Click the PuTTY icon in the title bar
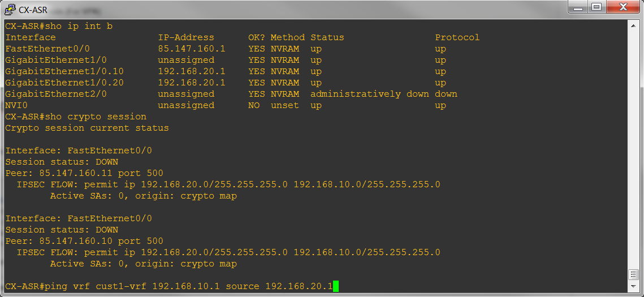 10,8
